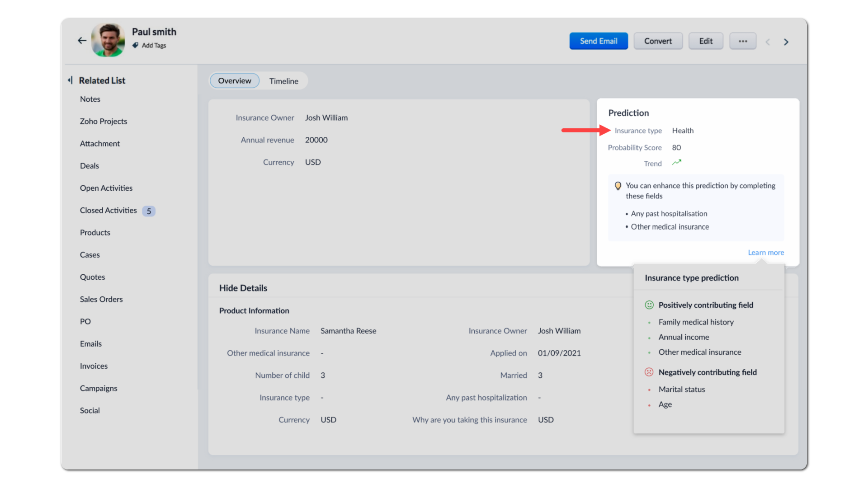Open Notes in Related List
This screenshot has width=868, height=488.
point(90,99)
